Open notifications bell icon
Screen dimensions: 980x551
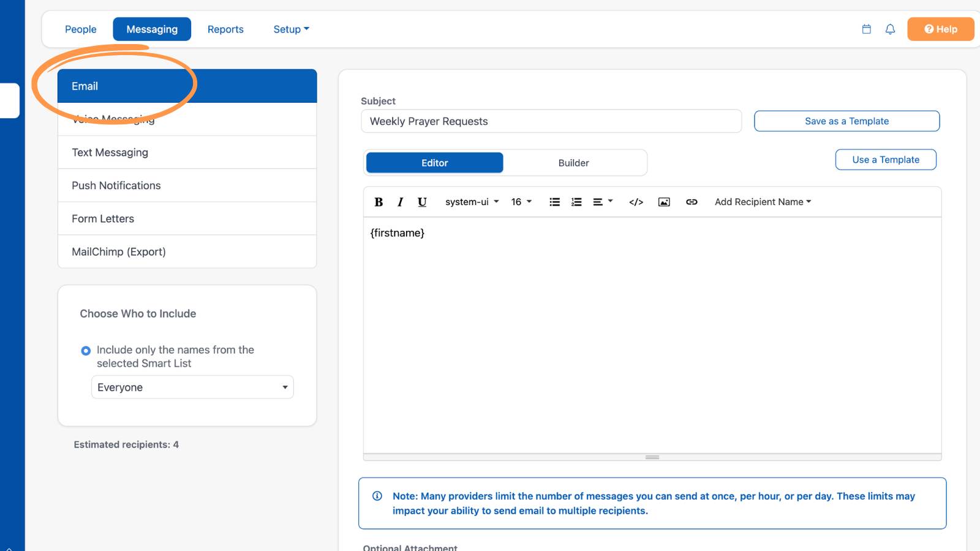[890, 29]
